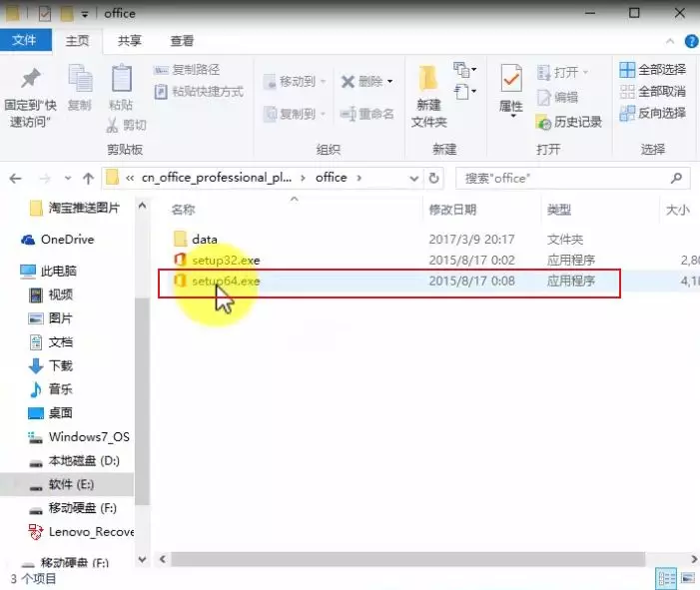Click the Copy icon in the ribbon
The width and height of the screenshot is (700, 590).
pyautogui.click(x=80, y=79)
